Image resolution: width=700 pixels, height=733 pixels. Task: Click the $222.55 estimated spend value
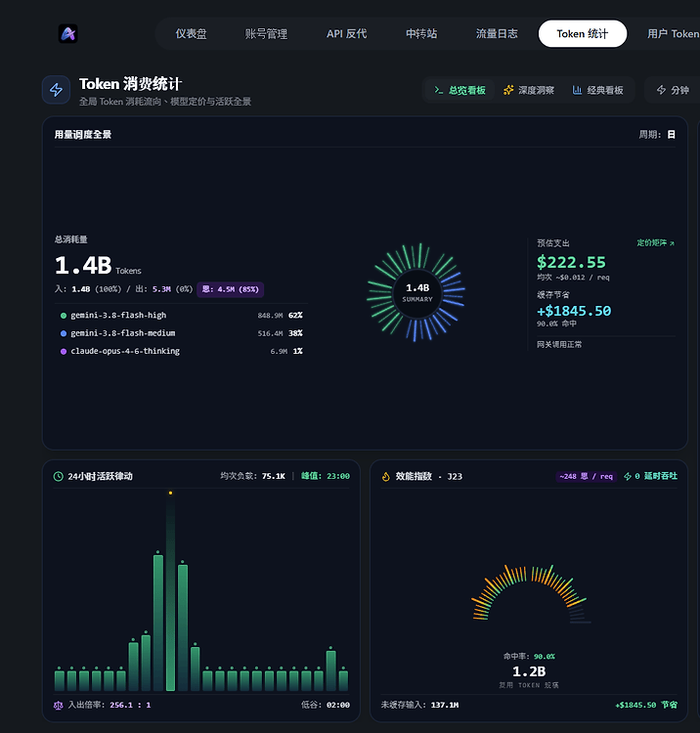(571, 262)
